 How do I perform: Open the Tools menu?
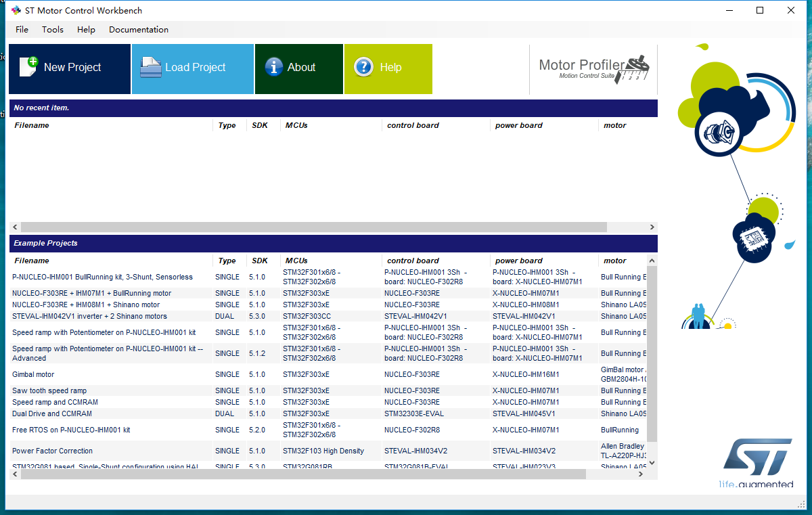pos(52,30)
